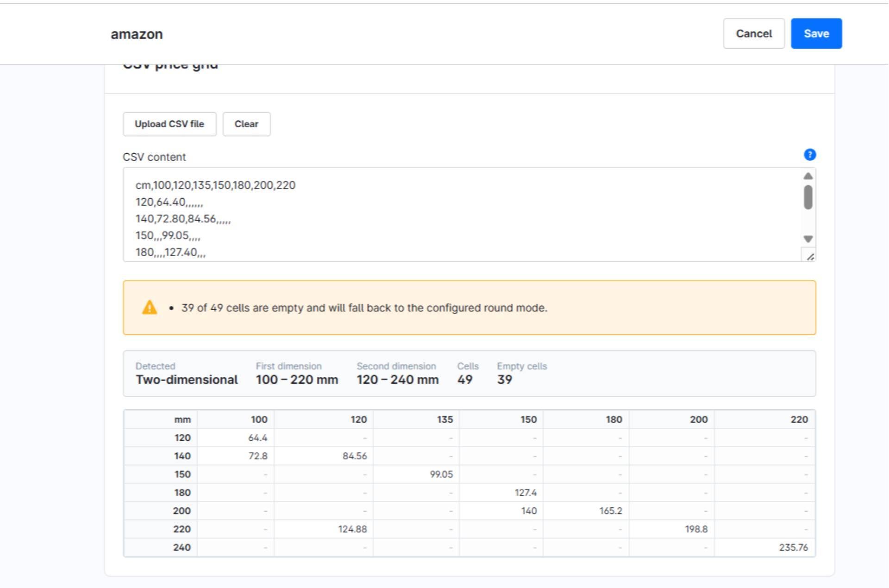This screenshot has width=889, height=588.
Task: Click the Cancel button
Action: [x=754, y=34]
